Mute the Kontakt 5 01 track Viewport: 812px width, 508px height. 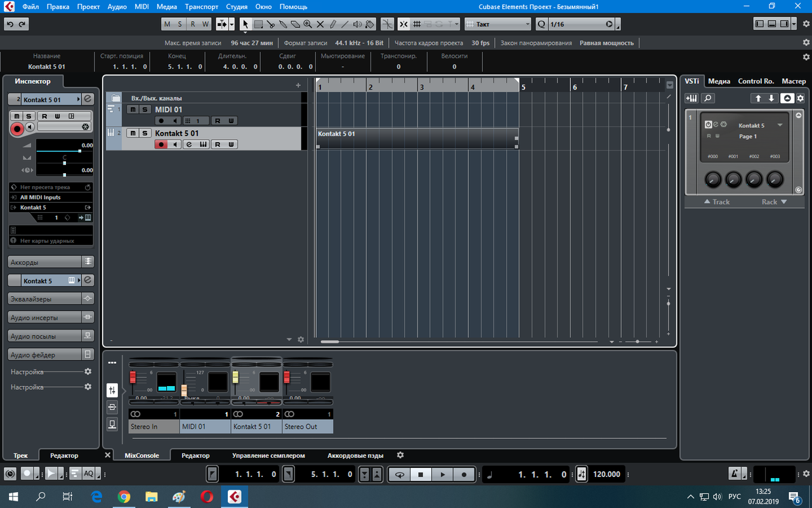pyautogui.click(x=133, y=133)
